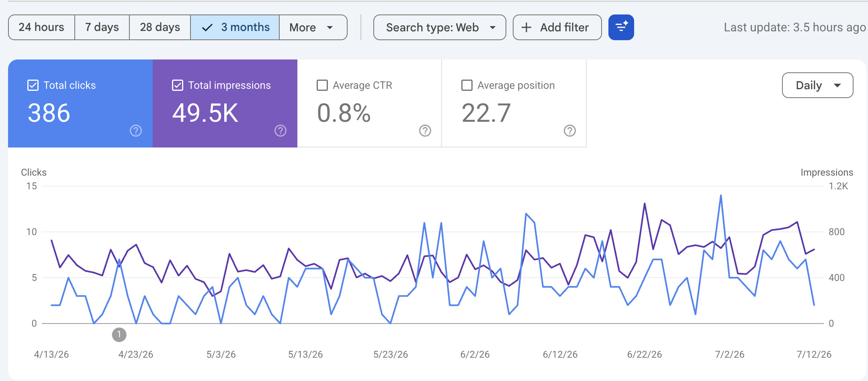Enable the Average CTR checkbox
This screenshot has width=868, height=381.
pos(322,85)
